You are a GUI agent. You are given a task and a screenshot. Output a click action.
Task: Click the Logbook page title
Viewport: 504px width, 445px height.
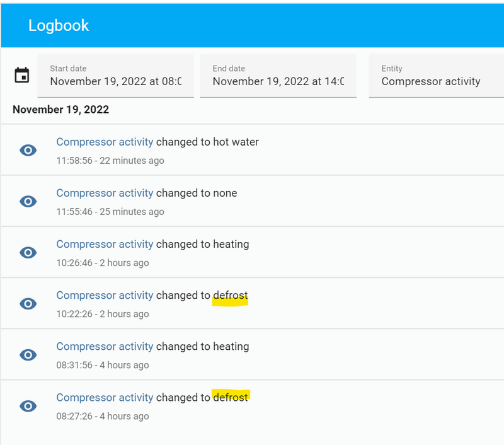pos(59,25)
